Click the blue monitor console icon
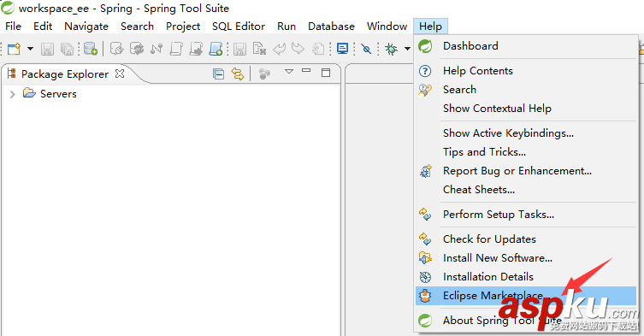Image resolution: width=644 pixels, height=336 pixels. pyautogui.click(x=342, y=49)
